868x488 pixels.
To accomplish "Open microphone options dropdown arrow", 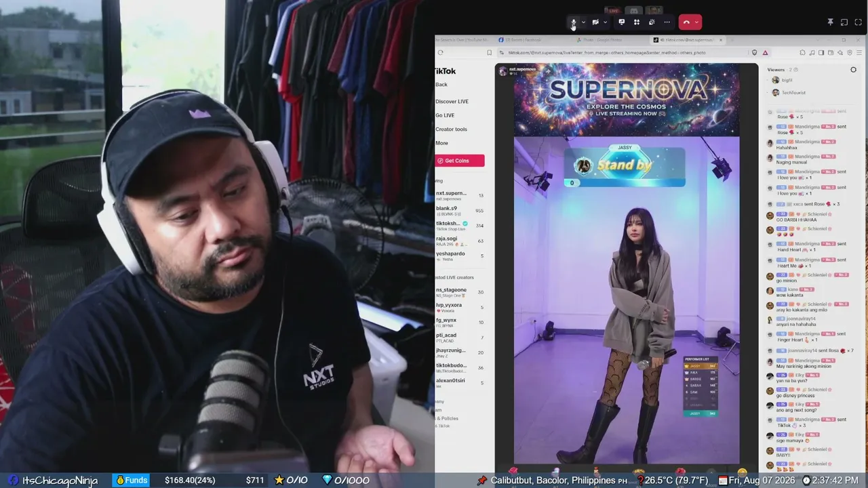I will [583, 22].
